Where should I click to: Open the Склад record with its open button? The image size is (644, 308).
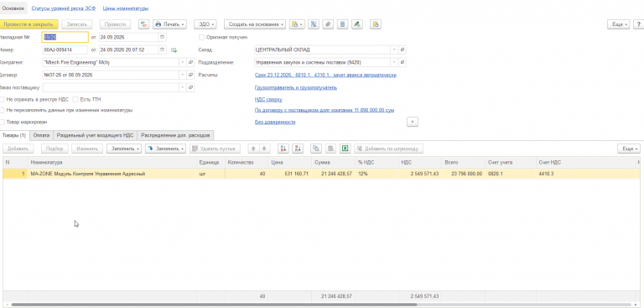tap(402, 50)
